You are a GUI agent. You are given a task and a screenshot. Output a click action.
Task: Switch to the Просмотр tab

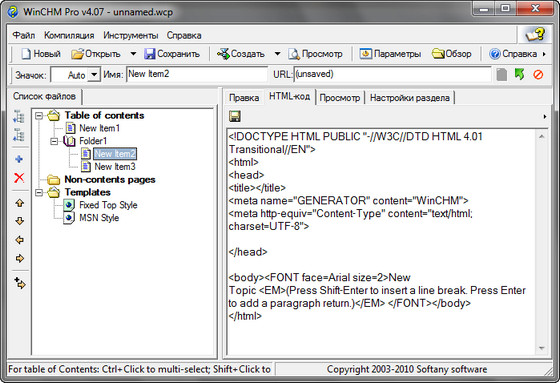(340, 98)
